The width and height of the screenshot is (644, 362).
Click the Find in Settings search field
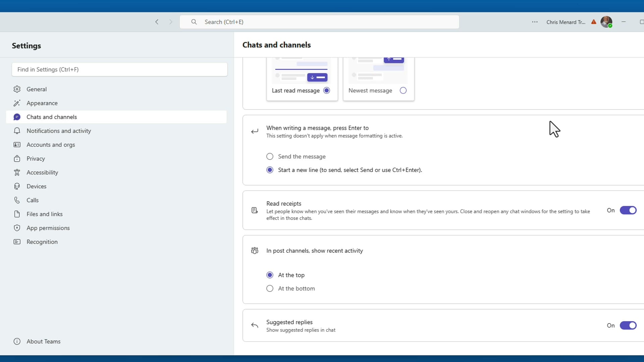[x=119, y=69]
